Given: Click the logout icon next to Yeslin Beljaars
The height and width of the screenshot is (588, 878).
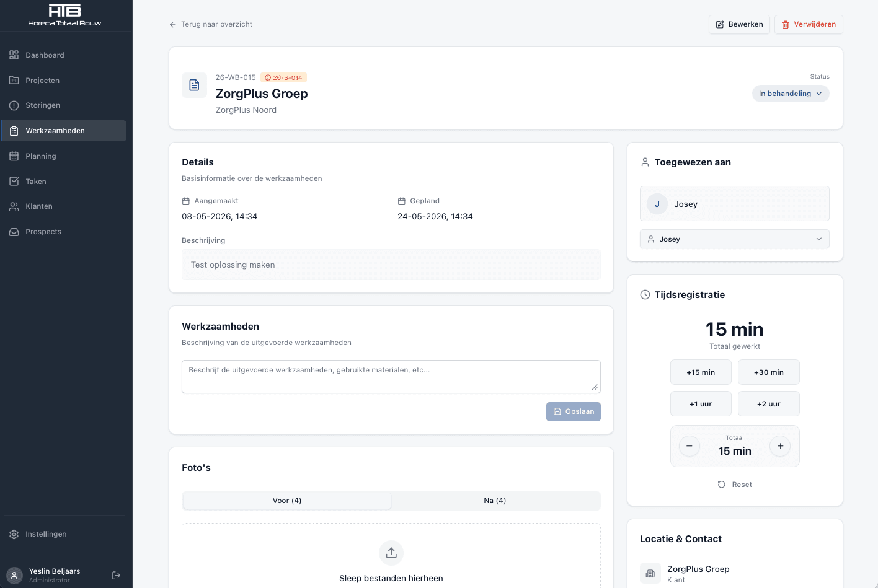Looking at the screenshot, I should [x=116, y=576].
